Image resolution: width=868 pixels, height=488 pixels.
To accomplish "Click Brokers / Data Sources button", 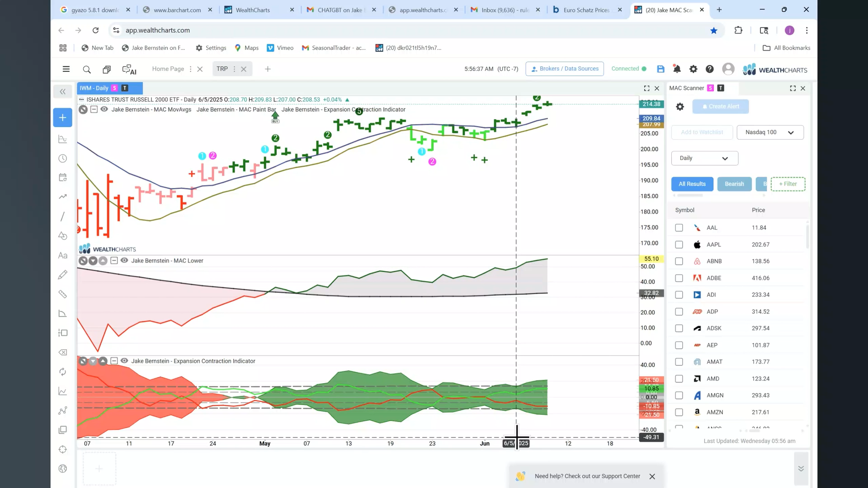I will pyautogui.click(x=565, y=69).
